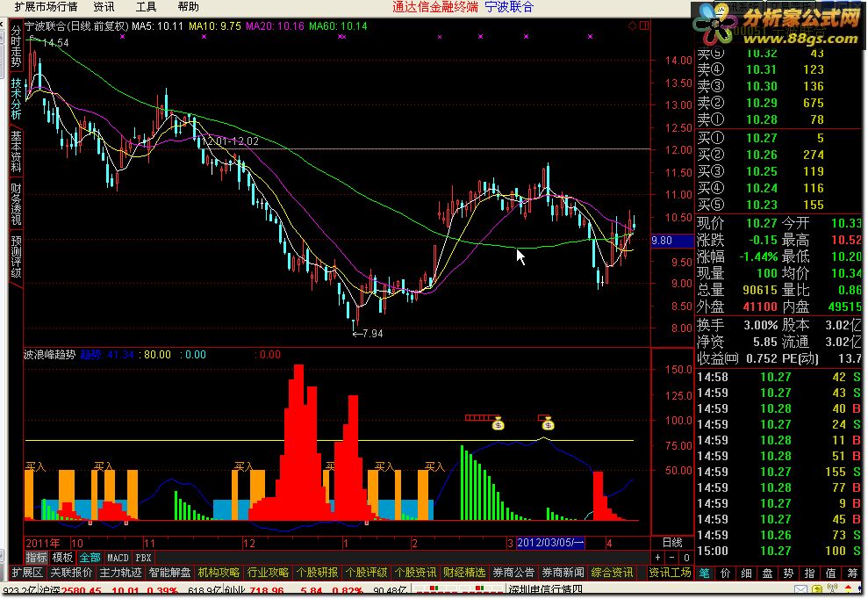Screen dimensions: 868x599
Task: Open the 帮助 menu
Action: tap(188, 7)
